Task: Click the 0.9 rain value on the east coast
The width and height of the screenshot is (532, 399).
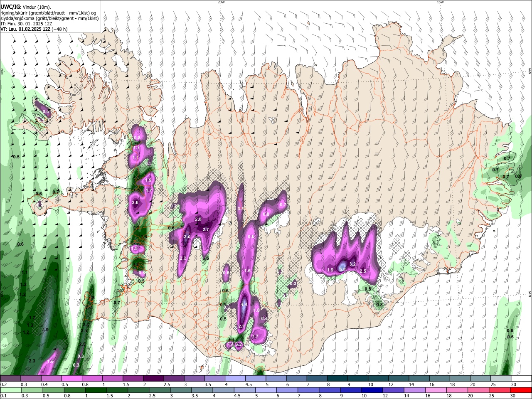Action: pyautogui.click(x=518, y=176)
